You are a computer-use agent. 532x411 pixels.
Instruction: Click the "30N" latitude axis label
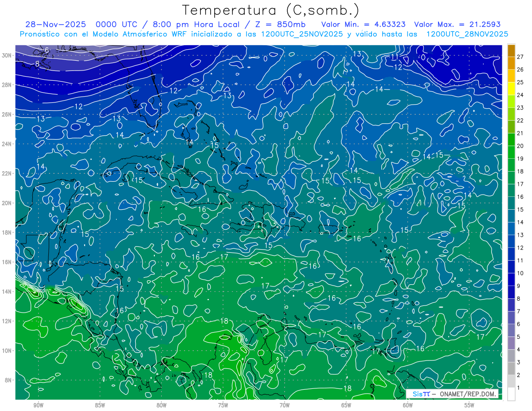click(7, 55)
